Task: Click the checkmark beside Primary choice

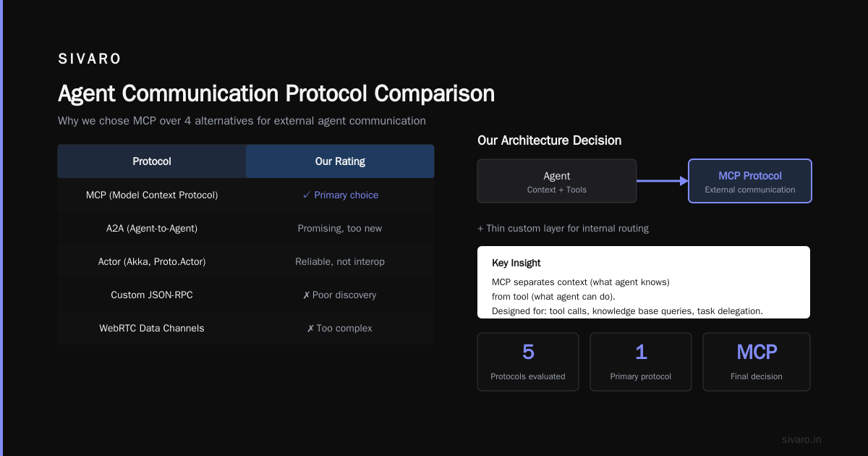Action: [307, 195]
